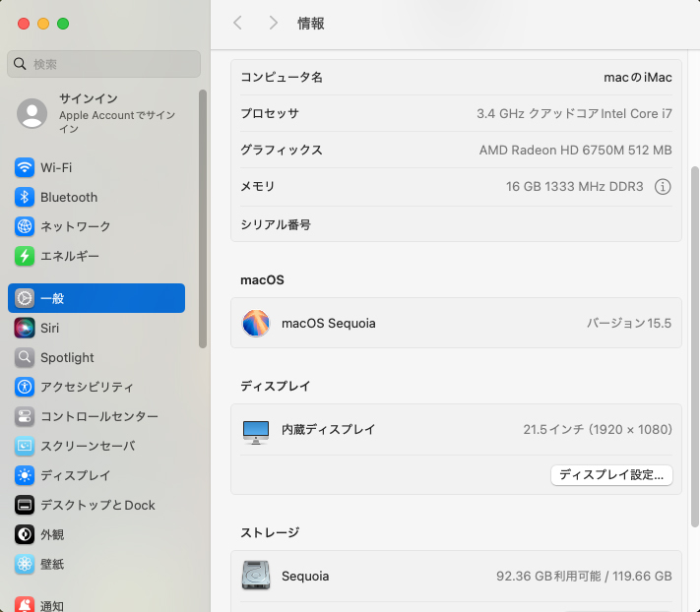Select the スクリーンセーバ icon
Image resolution: width=700 pixels, height=612 pixels.
pyautogui.click(x=25, y=446)
